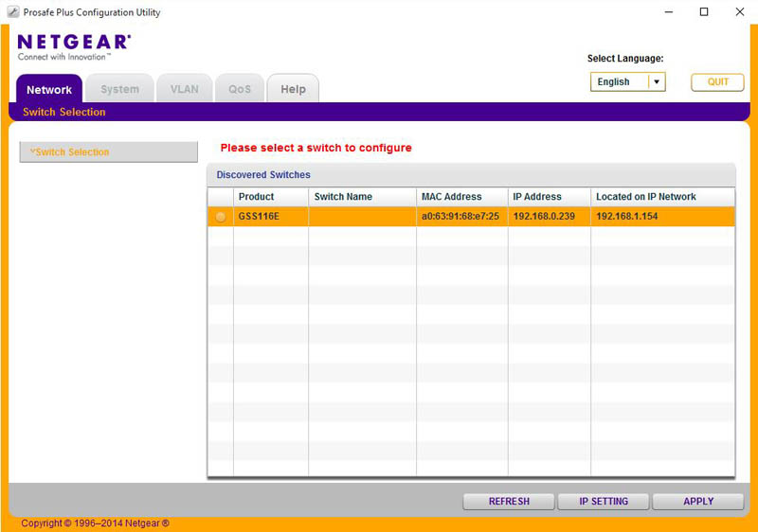Image resolution: width=758 pixels, height=532 pixels.
Task: Click the IP Address column header
Action: click(550, 197)
